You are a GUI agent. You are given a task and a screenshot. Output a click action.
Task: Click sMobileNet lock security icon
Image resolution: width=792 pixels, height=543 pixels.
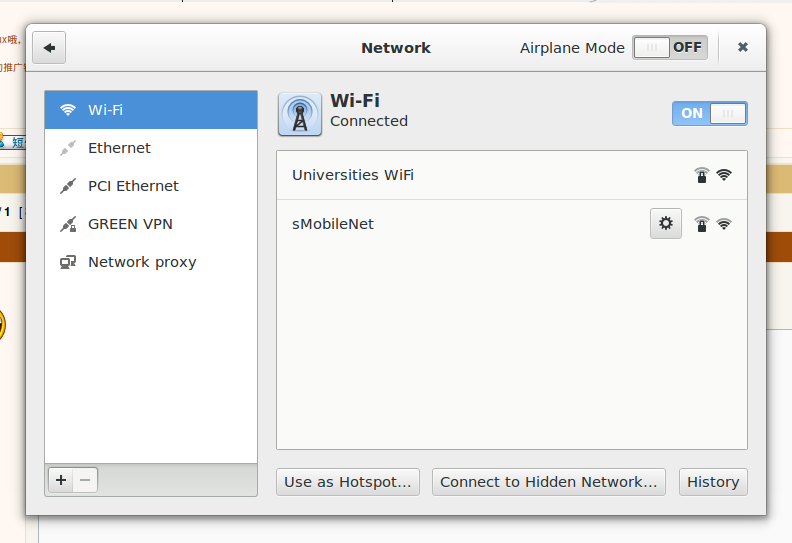(x=702, y=224)
